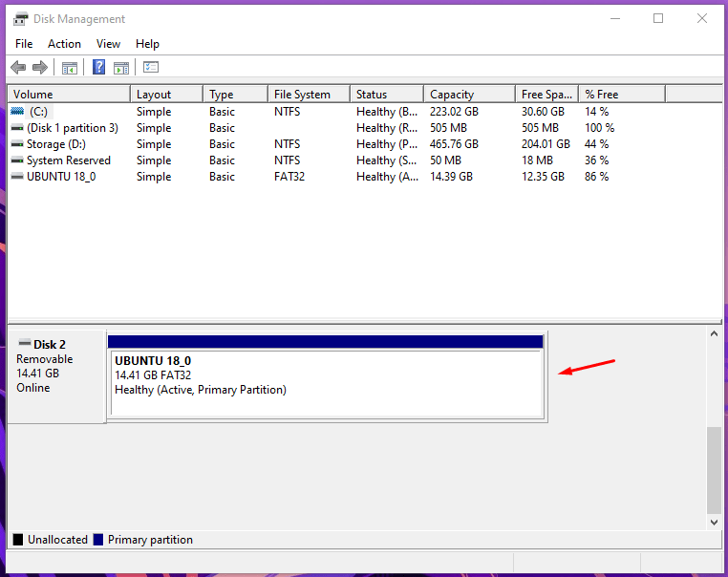Show/hide action pane toolbar icon
The width and height of the screenshot is (728, 577).
121,68
